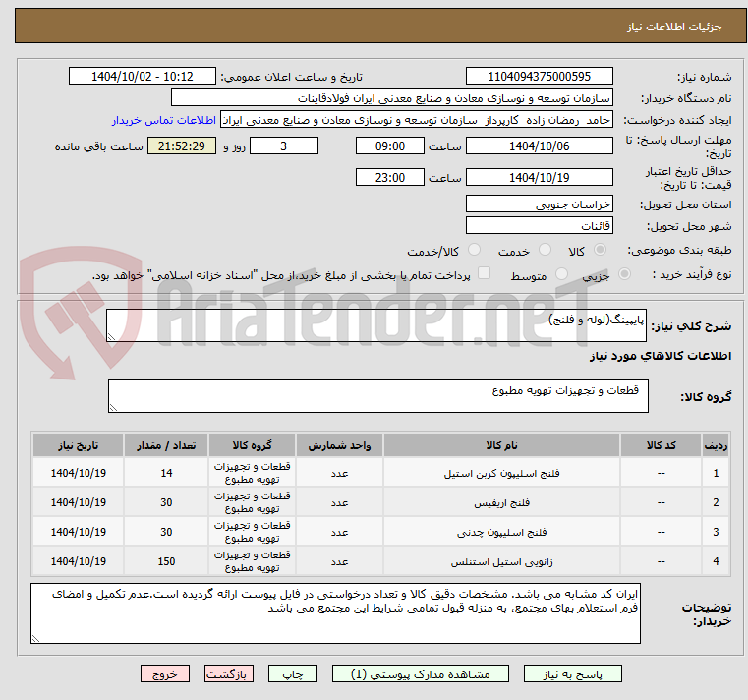Select the جزیی purchase type radio
The image size is (748, 700).
[x=624, y=274]
